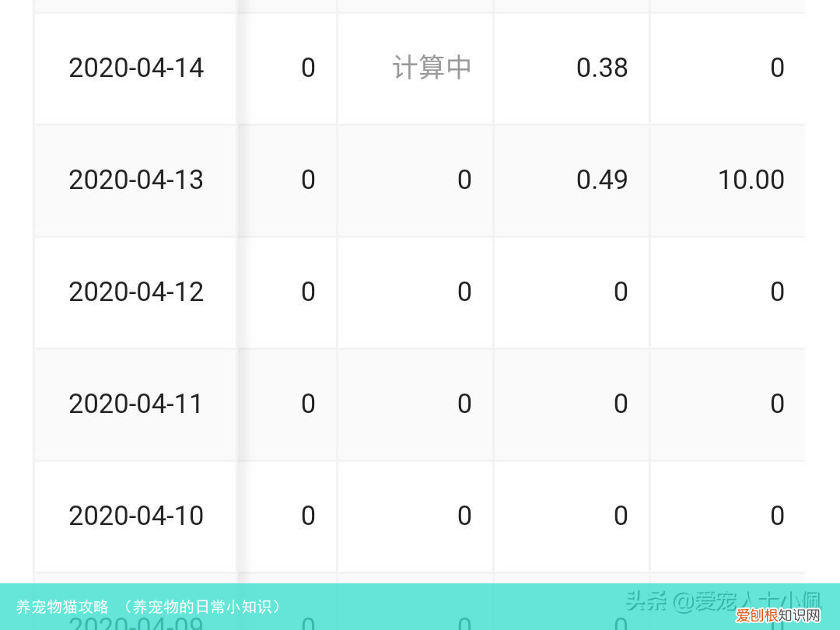Select the date cell 2020-04-11
The height and width of the screenshot is (630, 840).
[x=136, y=404]
